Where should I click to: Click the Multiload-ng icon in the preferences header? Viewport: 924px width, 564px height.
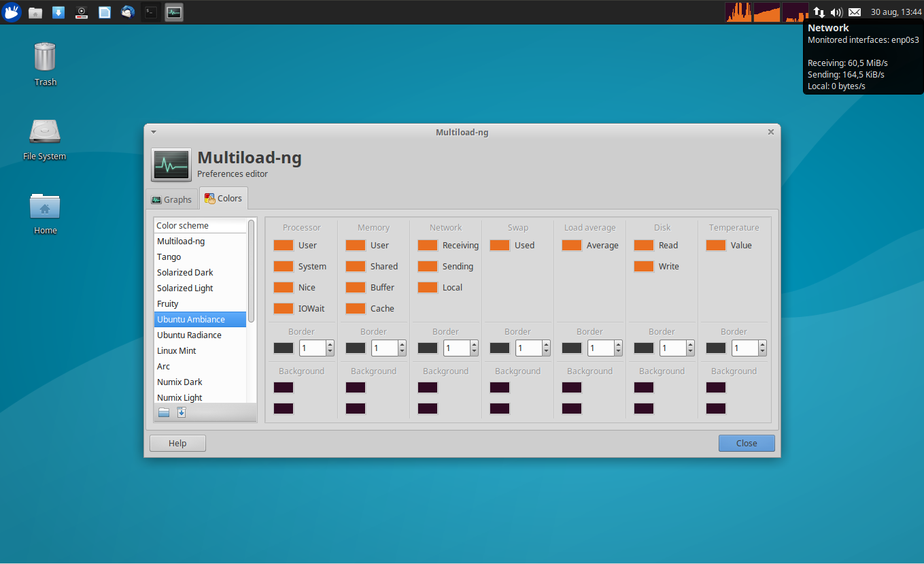171,165
